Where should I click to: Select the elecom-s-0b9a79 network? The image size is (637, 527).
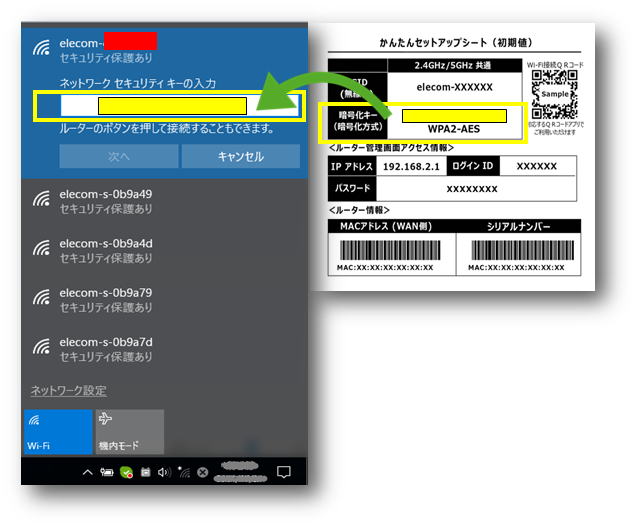coord(165,299)
